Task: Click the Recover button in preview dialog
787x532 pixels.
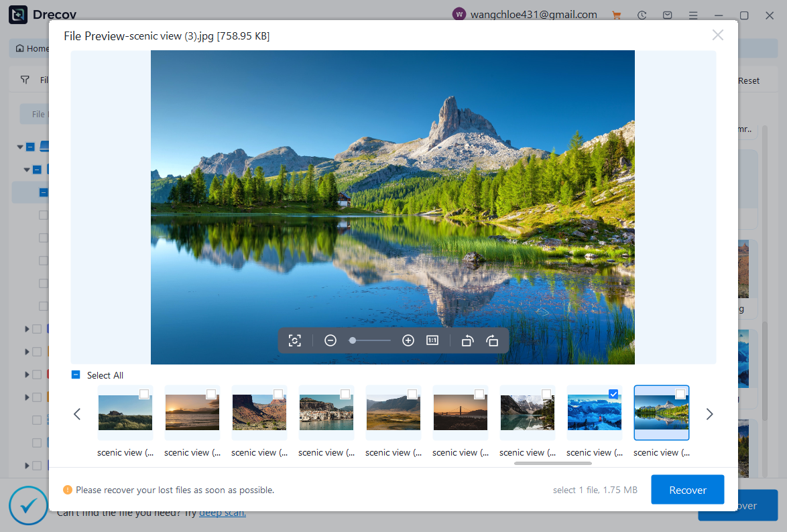Action: 687,490
